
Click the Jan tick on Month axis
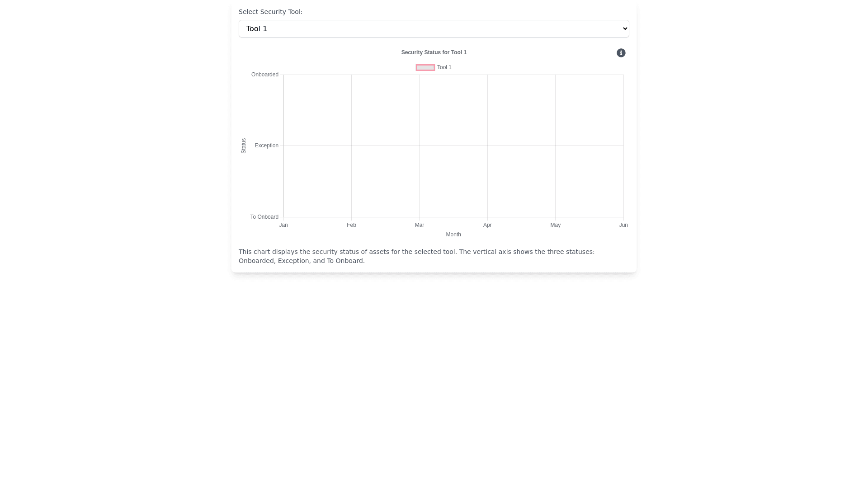(x=283, y=225)
